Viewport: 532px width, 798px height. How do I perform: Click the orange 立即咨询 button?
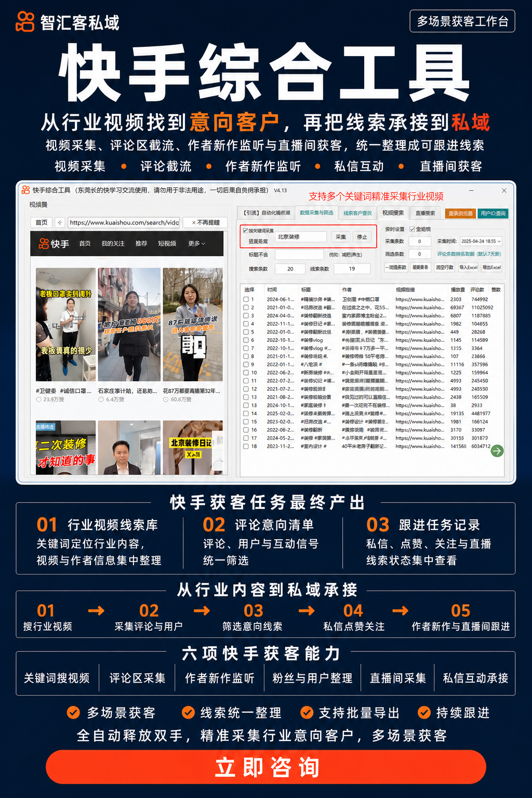(266, 767)
